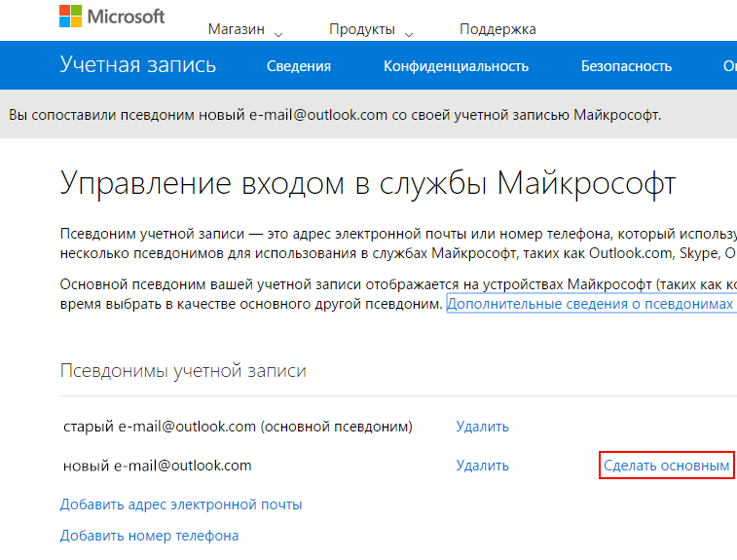This screenshot has height=560, width=737.
Task: Go to Поддержка in top navigation
Action: [x=497, y=29]
